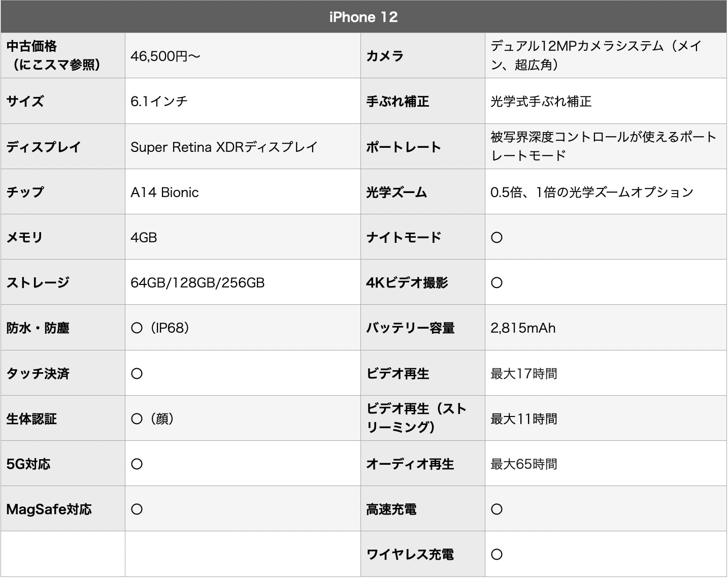Click the 光学式手ぶれ補正 value
This screenshot has height=578, width=728.
[x=541, y=101]
